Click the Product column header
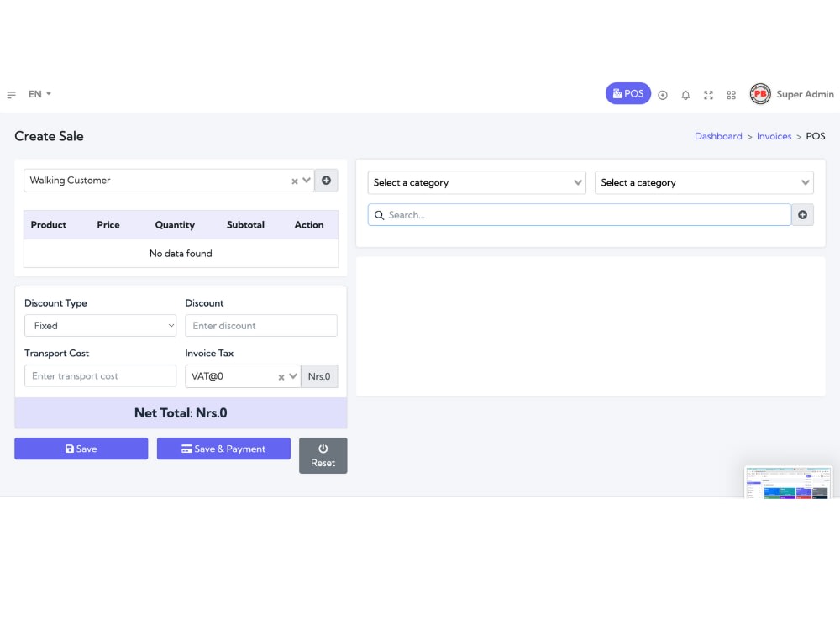The height and width of the screenshot is (630, 840). 48,225
